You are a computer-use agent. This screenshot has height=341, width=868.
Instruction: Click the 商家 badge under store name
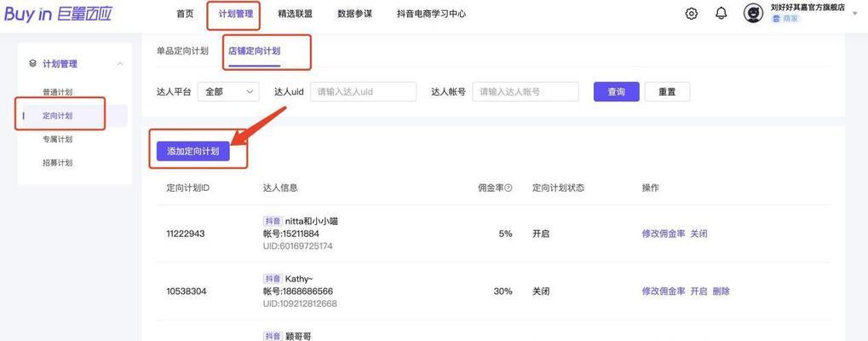785,19
